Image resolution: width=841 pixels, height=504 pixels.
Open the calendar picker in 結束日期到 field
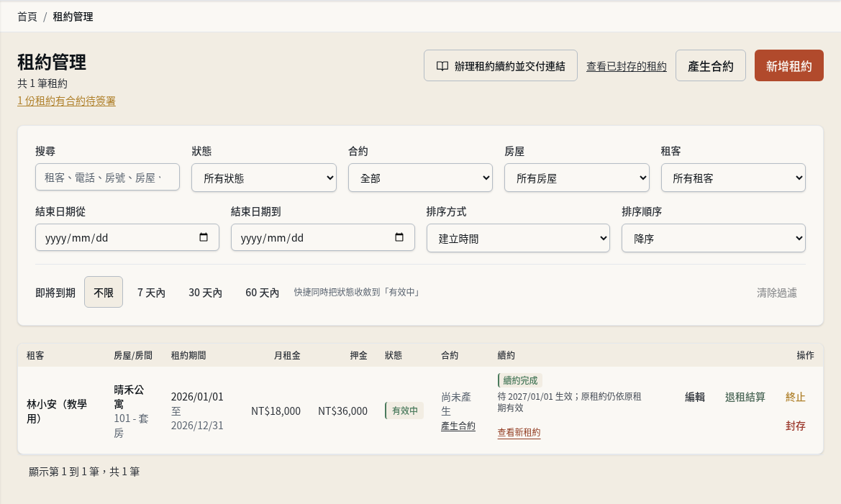[399, 237]
